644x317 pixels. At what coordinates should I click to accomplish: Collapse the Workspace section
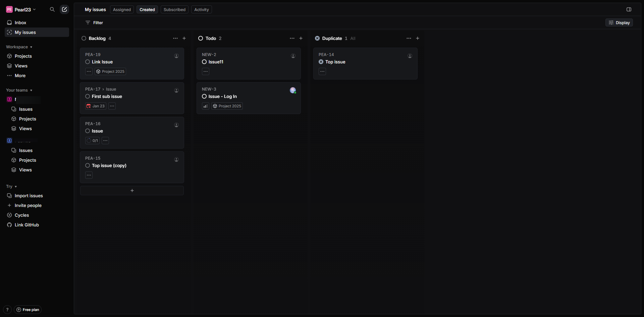(x=19, y=47)
